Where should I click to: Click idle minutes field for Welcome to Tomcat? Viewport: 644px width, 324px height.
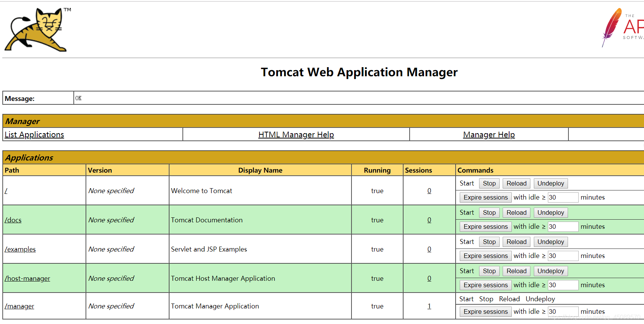563,198
